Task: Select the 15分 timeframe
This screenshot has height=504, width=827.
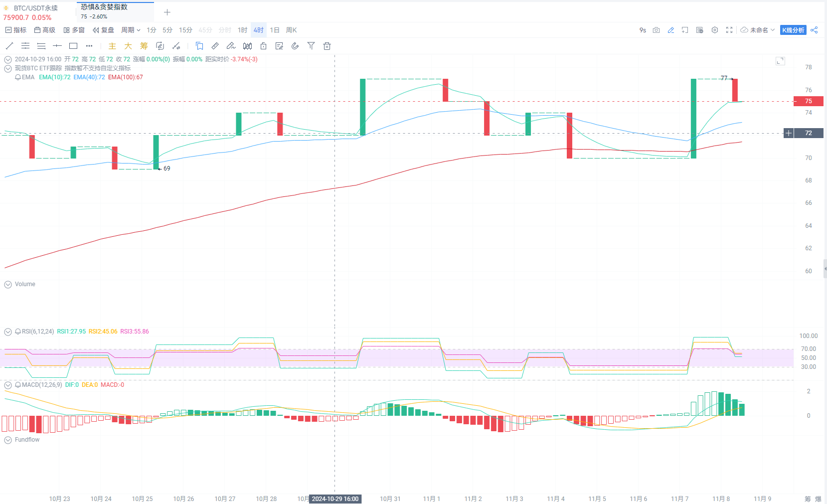Action: pos(185,30)
